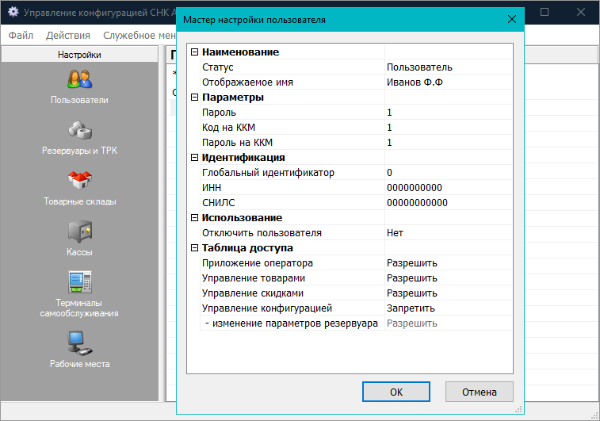Select the Рабочие места computer icon

(80, 342)
